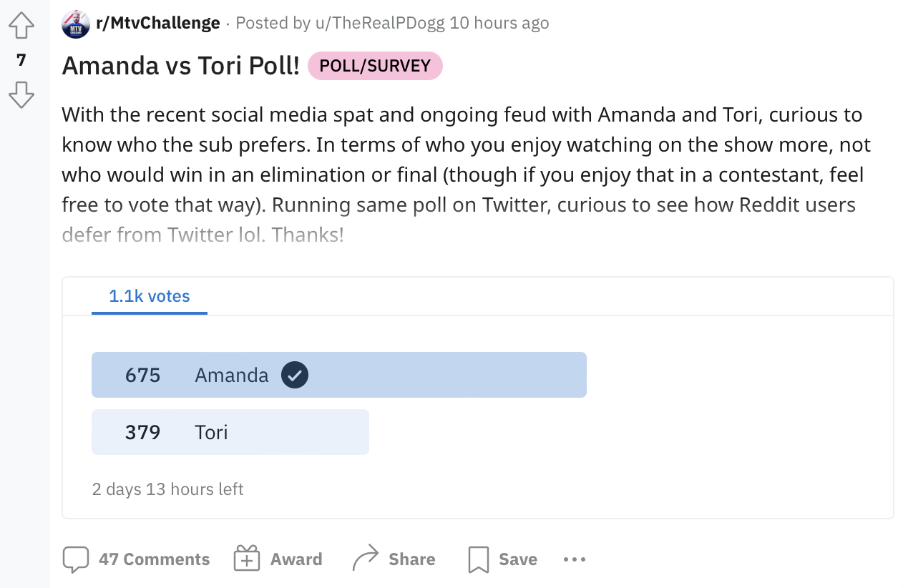Screen dimensions: 903x588
Task: Click the checkmark beside Amanda
Action: (295, 375)
